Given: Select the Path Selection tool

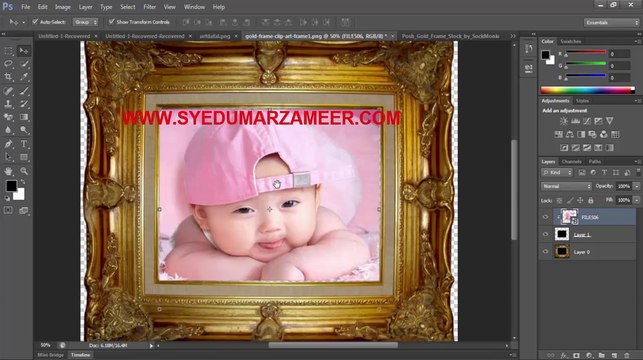Looking at the screenshot, I should pyautogui.click(x=8, y=157).
